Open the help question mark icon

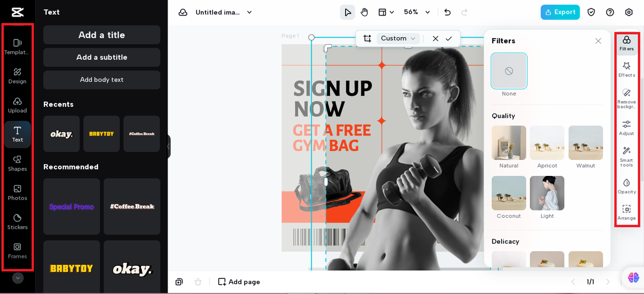click(x=610, y=12)
